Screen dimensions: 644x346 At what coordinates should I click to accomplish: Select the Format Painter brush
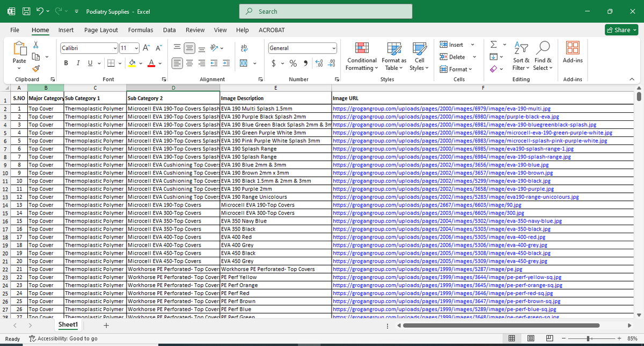click(36, 69)
